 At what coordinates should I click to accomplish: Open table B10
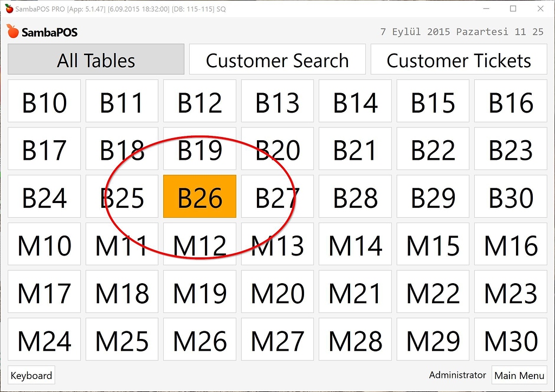click(x=44, y=101)
